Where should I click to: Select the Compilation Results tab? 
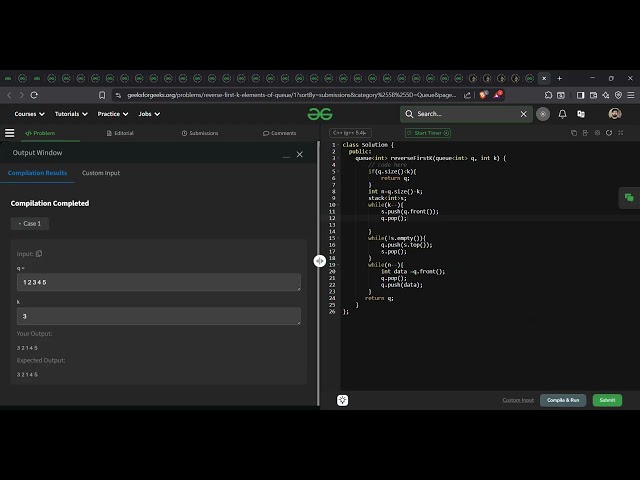(37, 173)
